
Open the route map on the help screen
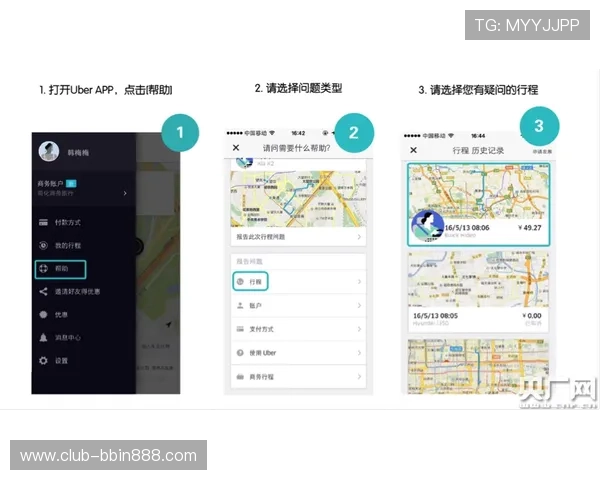point(298,199)
